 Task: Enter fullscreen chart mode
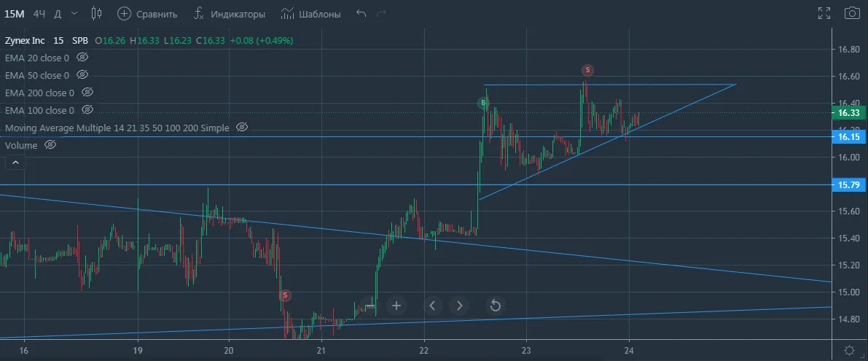tap(824, 13)
